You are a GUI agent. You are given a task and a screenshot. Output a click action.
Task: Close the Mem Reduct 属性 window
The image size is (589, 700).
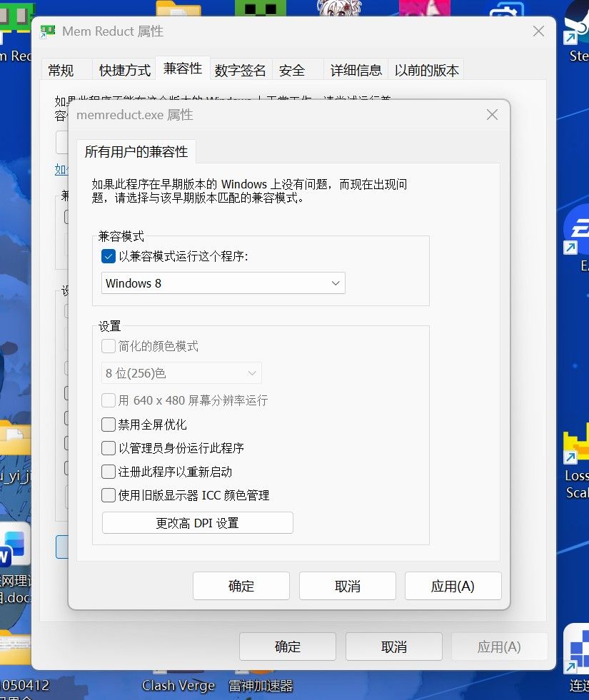point(538,31)
